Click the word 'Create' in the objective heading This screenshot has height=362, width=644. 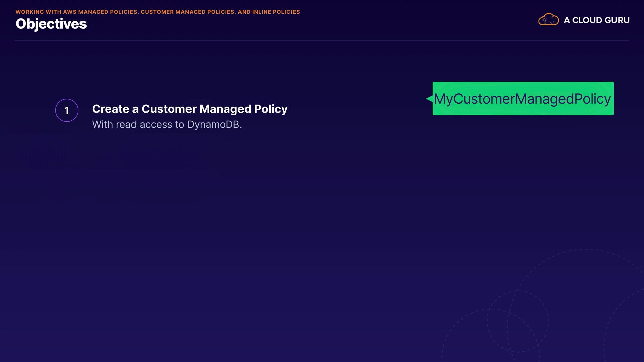coord(110,109)
